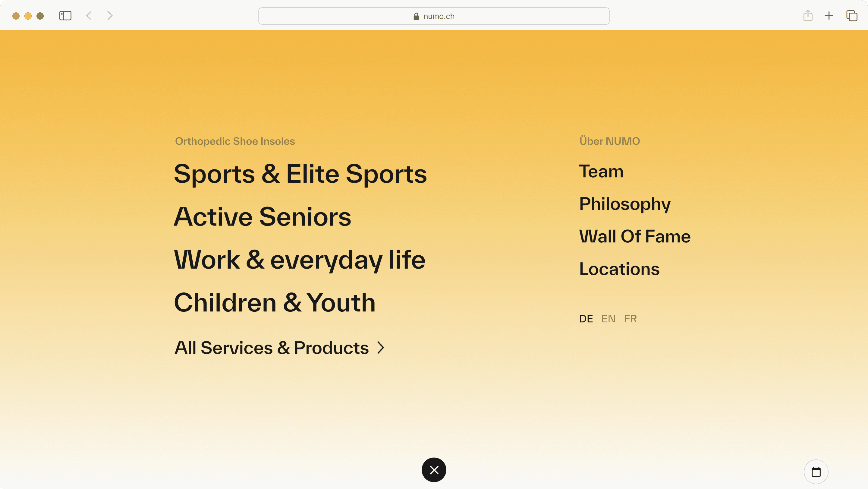This screenshot has width=868, height=489.
Task: Go back with the browser back arrow
Action: coord(89,16)
